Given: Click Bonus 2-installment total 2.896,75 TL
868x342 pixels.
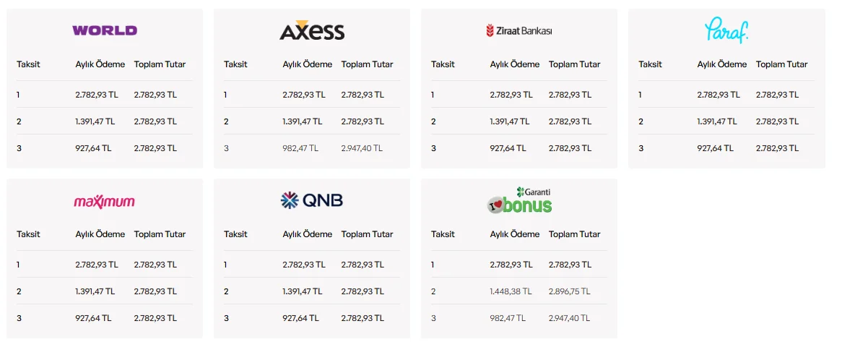Looking at the screenshot, I should [x=569, y=291].
